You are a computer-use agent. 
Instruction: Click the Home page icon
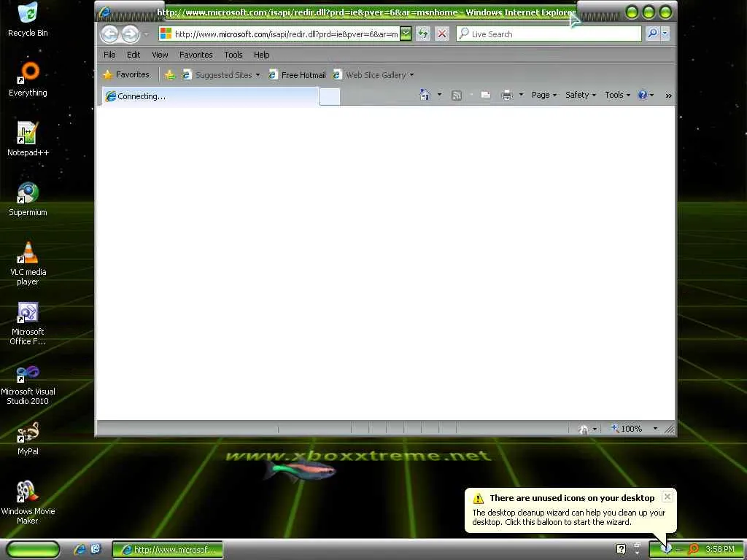click(x=425, y=95)
